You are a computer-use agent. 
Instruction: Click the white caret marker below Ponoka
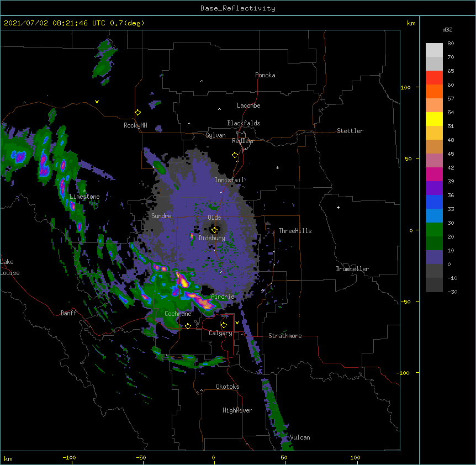click(202, 81)
